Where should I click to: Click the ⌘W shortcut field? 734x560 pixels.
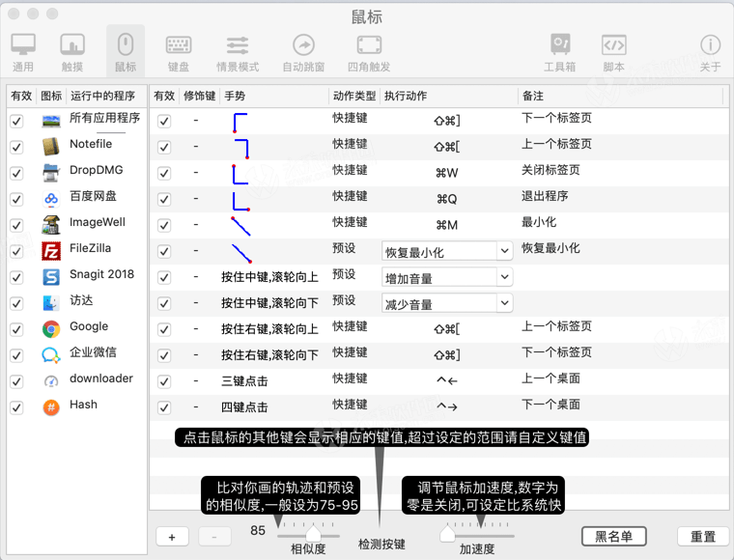[x=446, y=173]
